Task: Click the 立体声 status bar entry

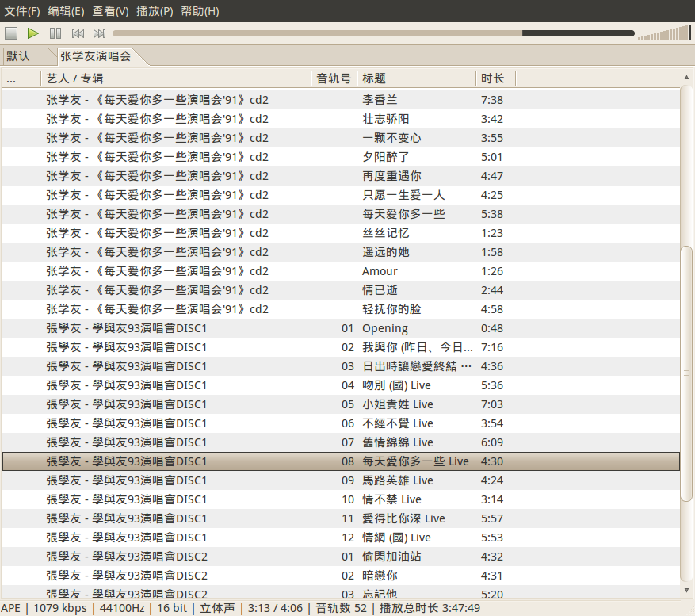Action: point(217,608)
